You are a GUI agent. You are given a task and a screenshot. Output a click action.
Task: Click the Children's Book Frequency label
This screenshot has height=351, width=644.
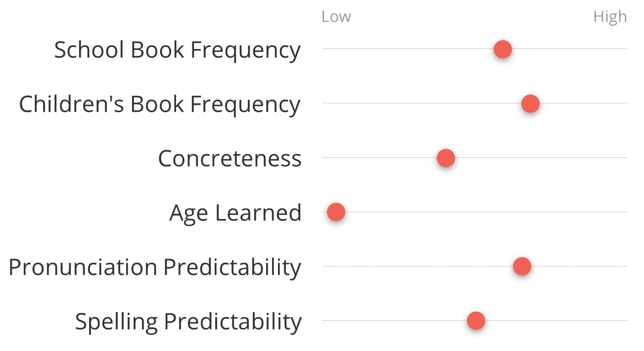(x=160, y=104)
